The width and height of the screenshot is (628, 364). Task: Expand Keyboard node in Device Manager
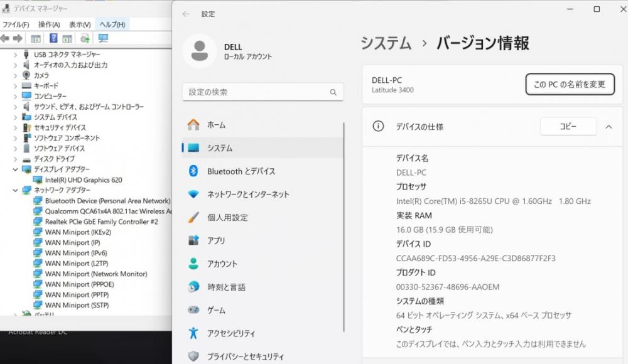[x=15, y=86]
